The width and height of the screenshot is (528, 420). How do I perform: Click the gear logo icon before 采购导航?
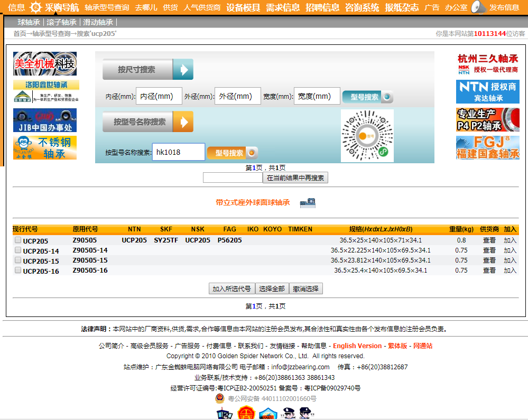[x=35, y=7]
